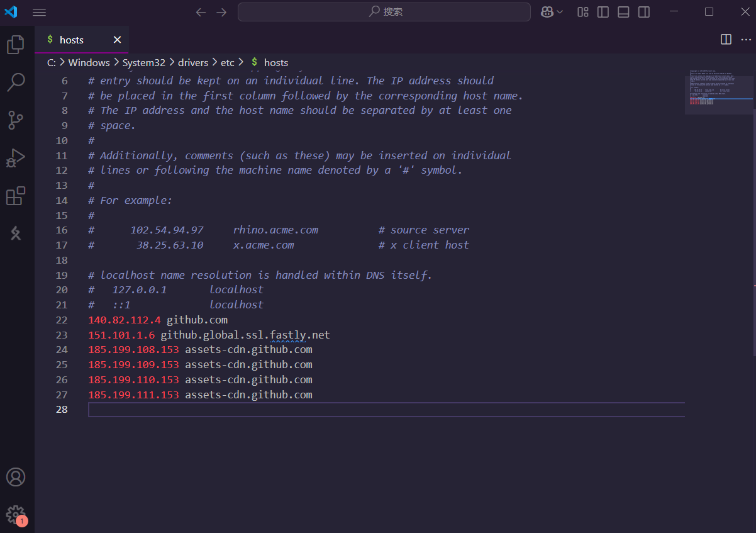Viewport: 756px width, 533px height.
Task: Click x.acme.com in the comment
Action: [x=264, y=245]
